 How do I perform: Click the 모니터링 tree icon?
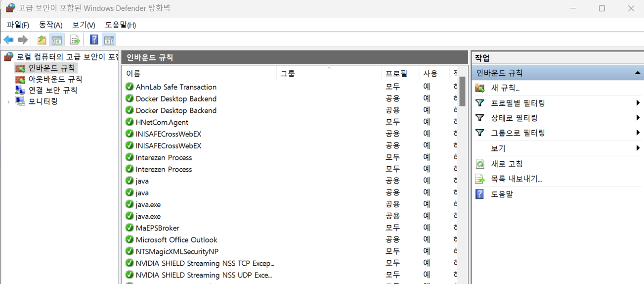(x=20, y=101)
